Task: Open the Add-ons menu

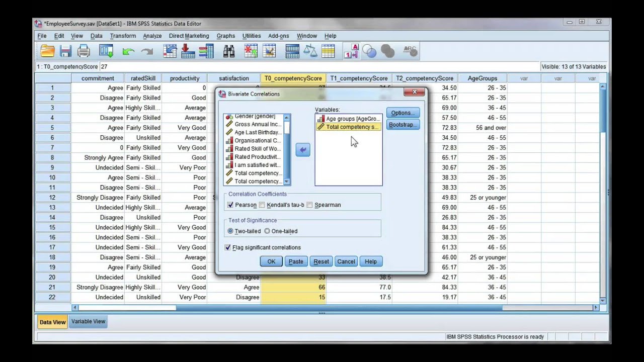Action: [278, 36]
